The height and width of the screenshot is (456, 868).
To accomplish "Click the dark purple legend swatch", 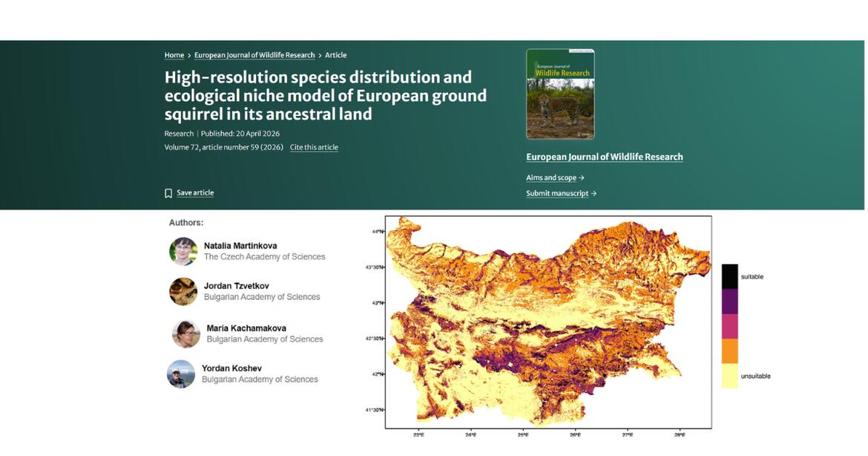I will (x=729, y=302).
